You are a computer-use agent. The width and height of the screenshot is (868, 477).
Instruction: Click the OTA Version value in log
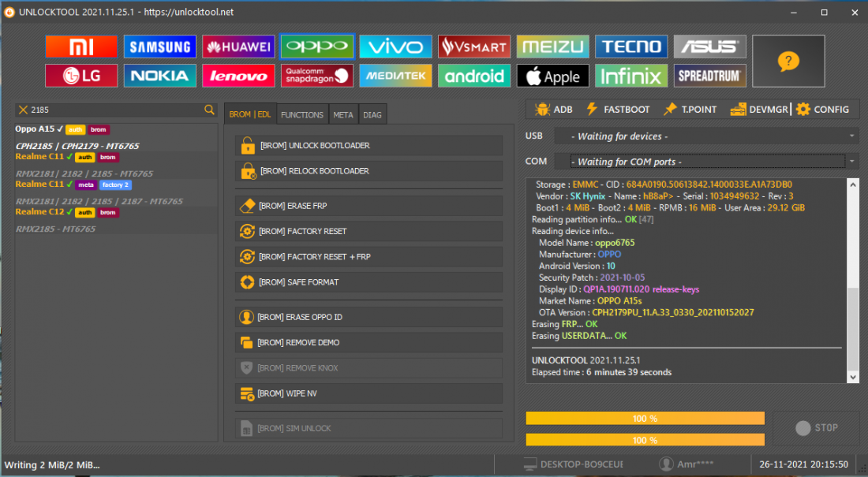point(673,313)
